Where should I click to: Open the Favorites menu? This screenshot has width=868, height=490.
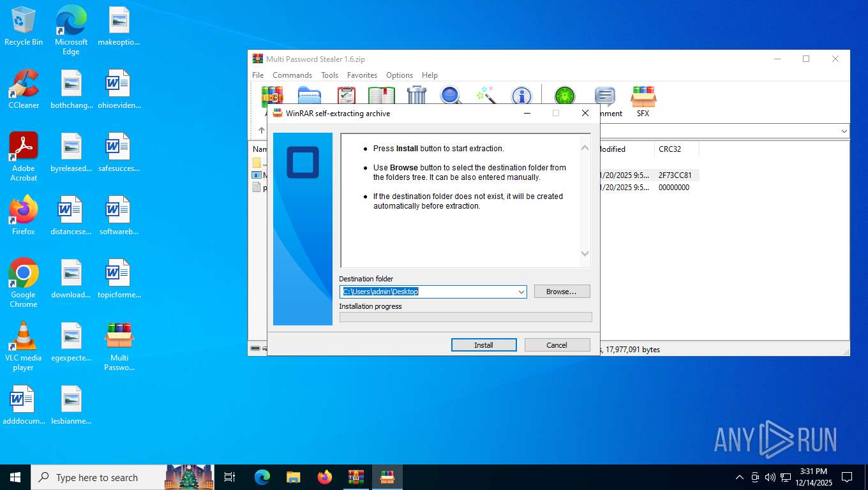pyautogui.click(x=362, y=75)
